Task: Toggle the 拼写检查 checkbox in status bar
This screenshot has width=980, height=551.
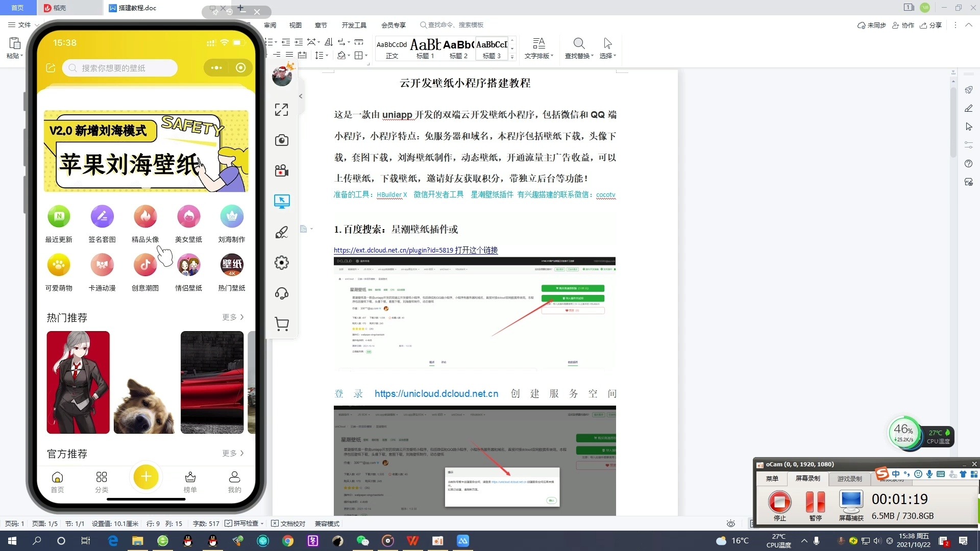Action: [x=228, y=523]
